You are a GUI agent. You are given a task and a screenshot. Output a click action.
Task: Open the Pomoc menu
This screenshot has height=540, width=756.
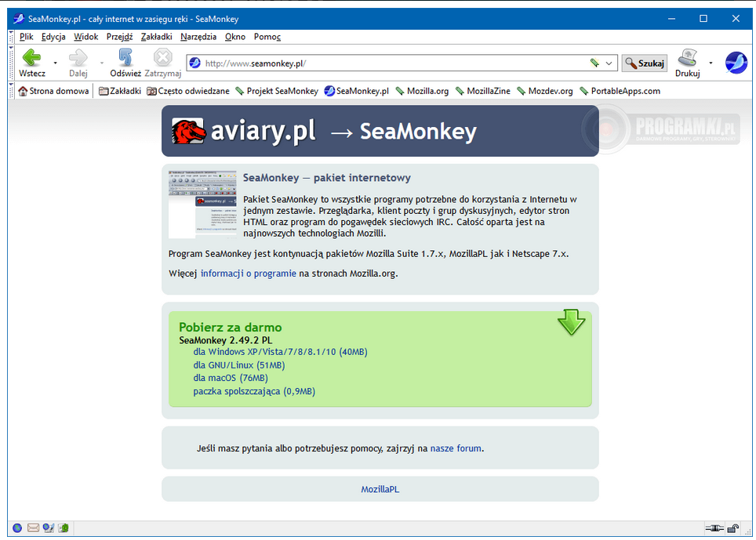point(267,37)
